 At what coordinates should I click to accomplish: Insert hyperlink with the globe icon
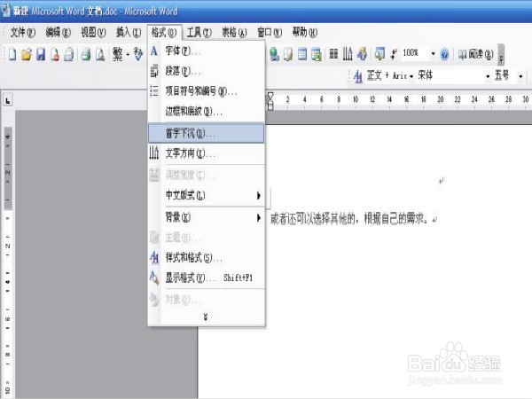point(274,54)
